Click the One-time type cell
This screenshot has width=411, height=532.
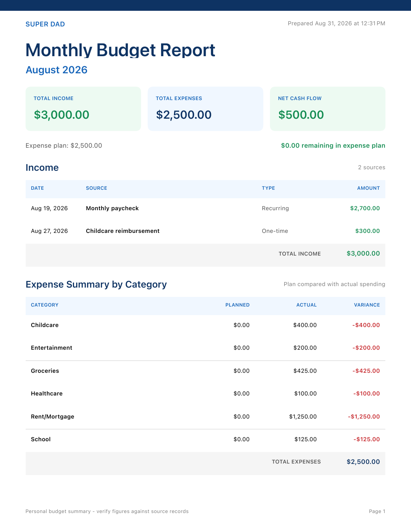pyautogui.click(x=275, y=231)
